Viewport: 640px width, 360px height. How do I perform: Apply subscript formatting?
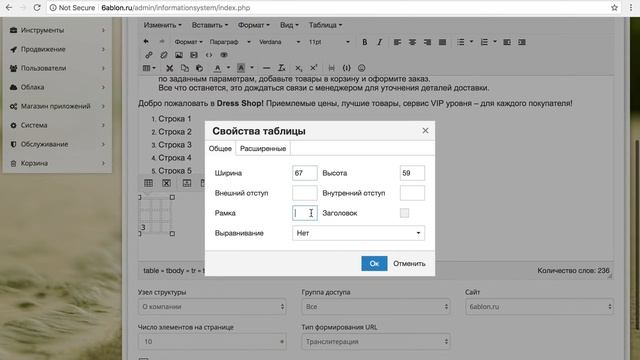(x=299, y=68)
